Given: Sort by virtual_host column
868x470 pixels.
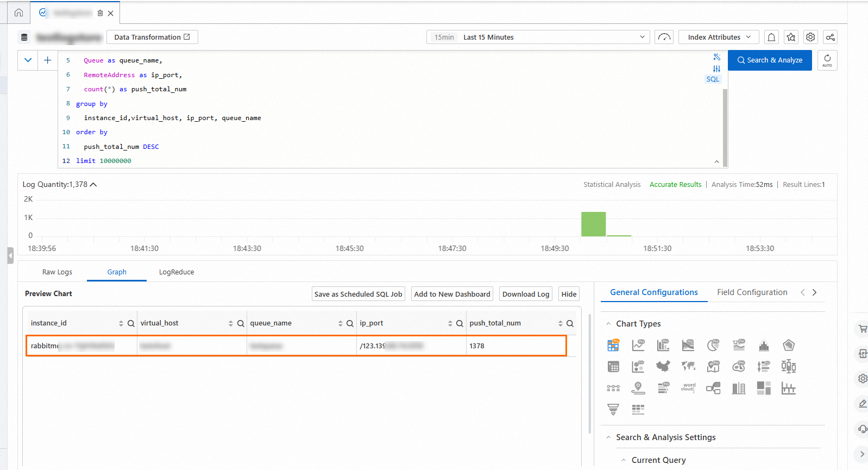Looking at the screenshot, I should (x=231, y=323).
